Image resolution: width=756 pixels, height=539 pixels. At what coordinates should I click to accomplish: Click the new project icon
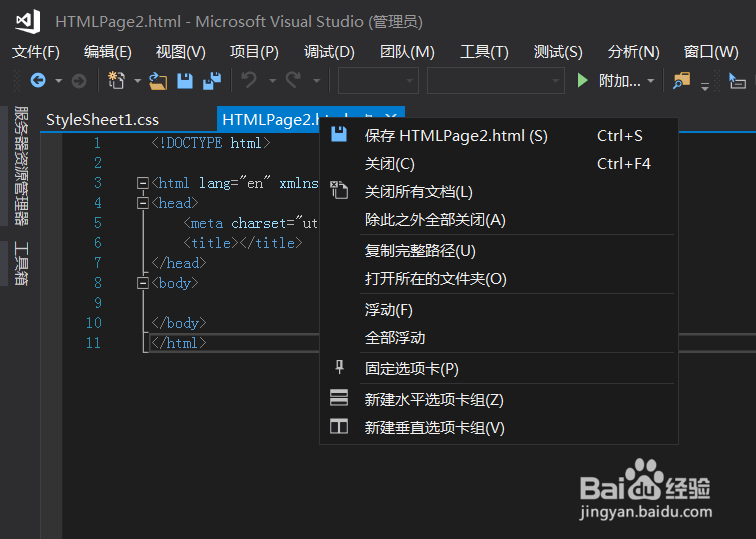(116, 81)
